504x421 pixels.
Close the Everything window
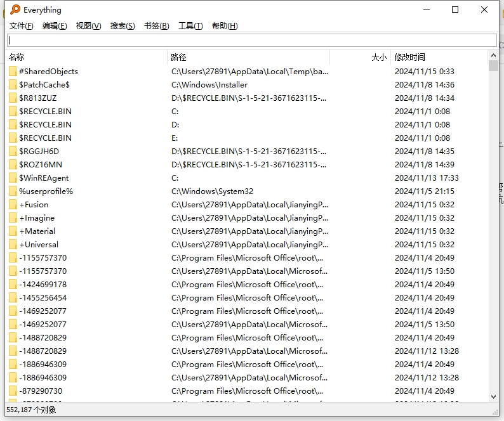(x=484, y=10)
